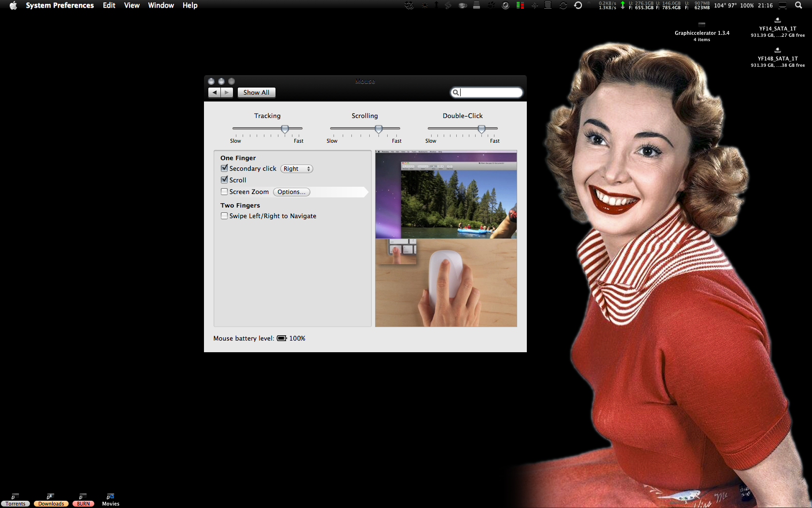Image resolution: width=812 pixels, height=508 pixels.
Task: Click the forward navigation arrow in Mouse preferences
Action: [x=227, y=92]
